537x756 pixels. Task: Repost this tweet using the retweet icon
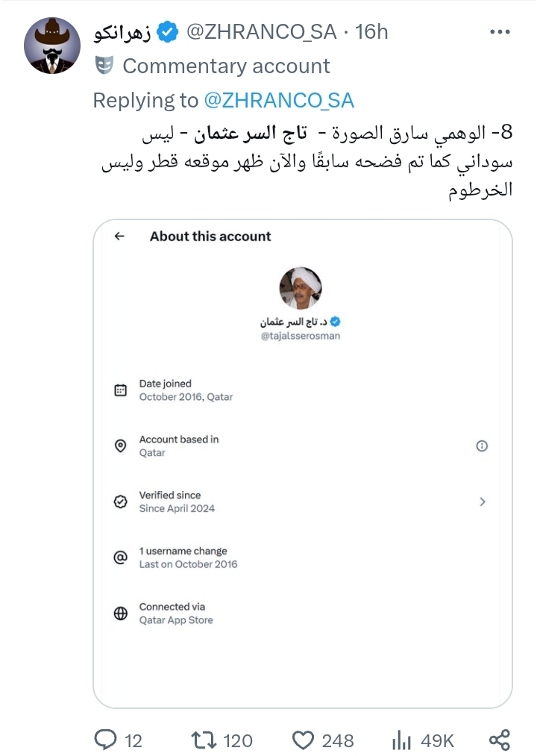point(202,740)
